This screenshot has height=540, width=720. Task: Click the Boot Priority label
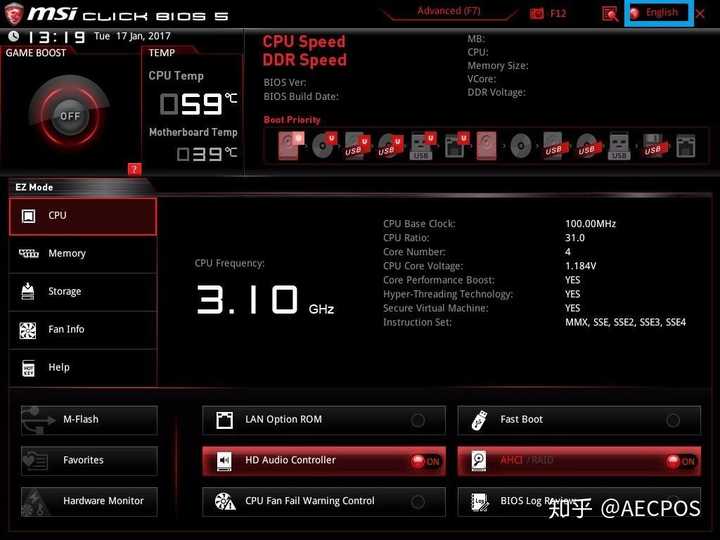292,120
